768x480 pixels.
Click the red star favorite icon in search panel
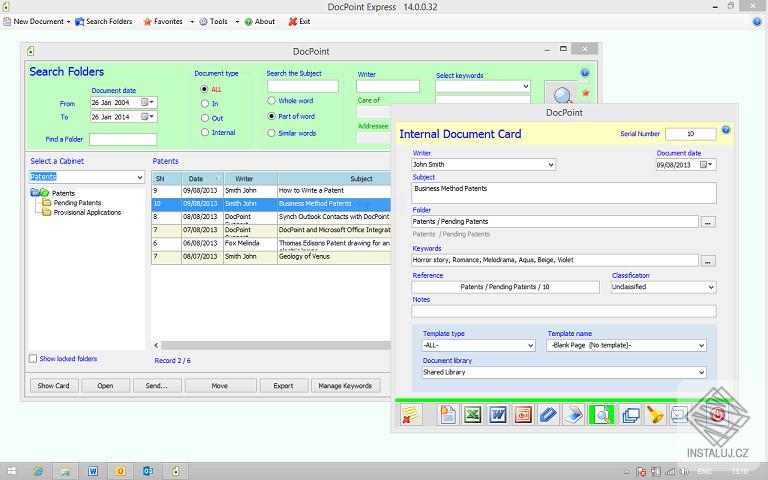pos(585,93)
